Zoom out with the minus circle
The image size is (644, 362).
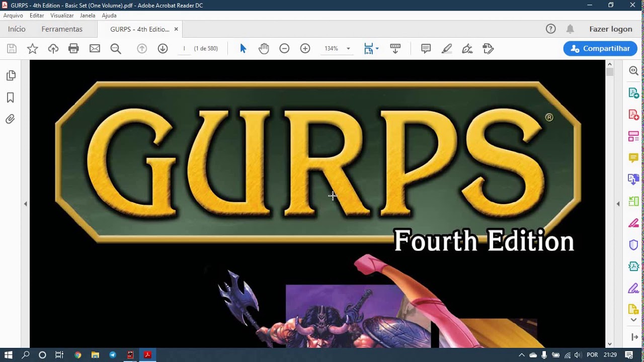point(284,49)
